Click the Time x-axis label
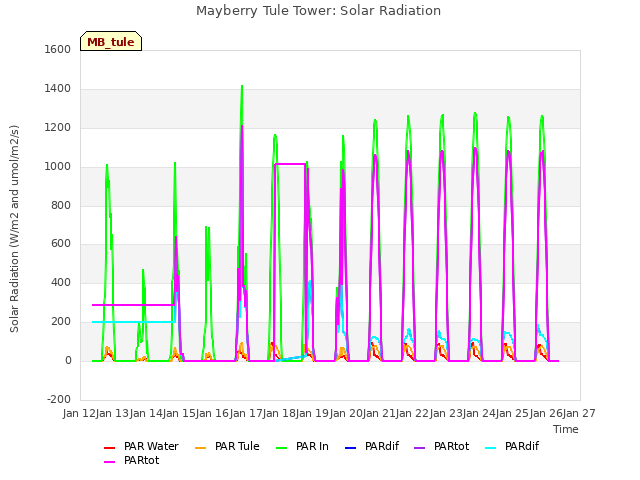This screenshot has width=640, height=480. pos(566,429)
